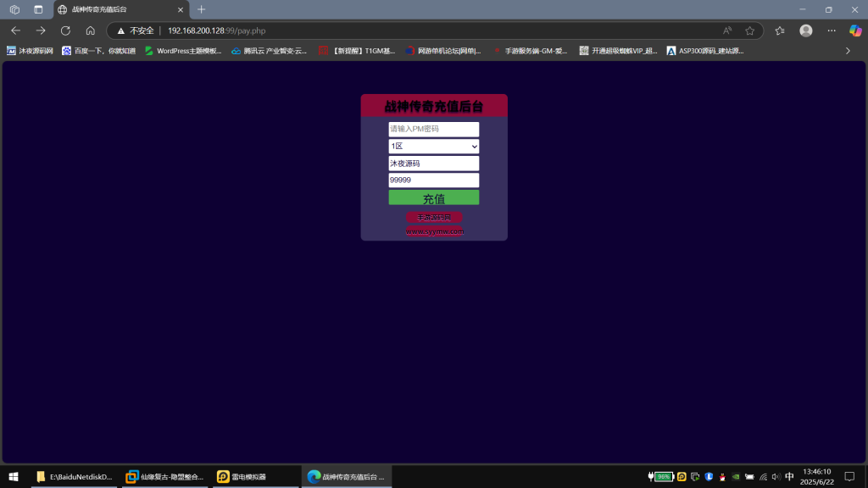Add this page to favorites star

pyautogui.click(x=749, y=30)
